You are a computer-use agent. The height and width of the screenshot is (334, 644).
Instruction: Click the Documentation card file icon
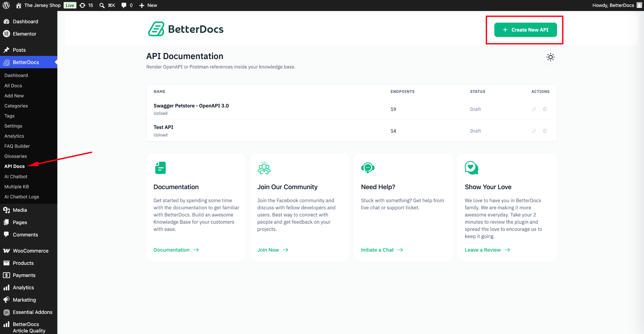161,168
